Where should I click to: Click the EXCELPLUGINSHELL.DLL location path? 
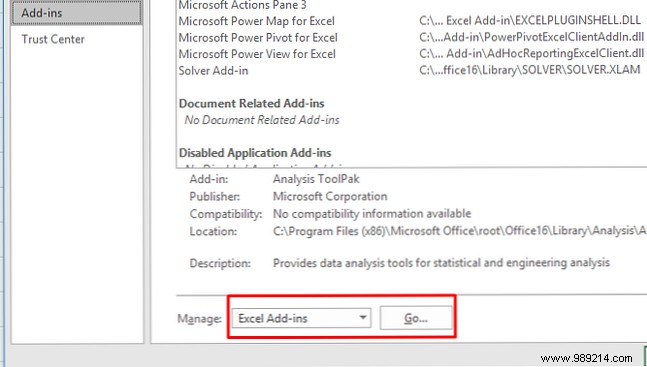[x=530, y=21]
